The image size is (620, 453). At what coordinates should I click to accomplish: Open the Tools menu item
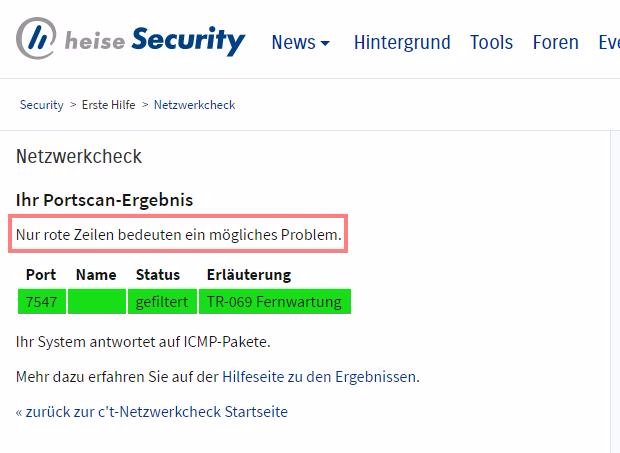[491, 42]
